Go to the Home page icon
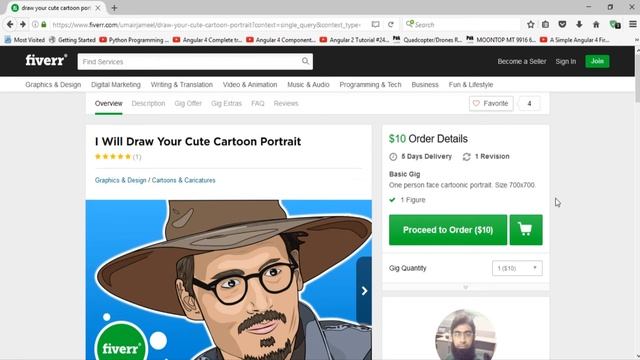The height and width of the screenshot is (360, 640). point(596,24)
